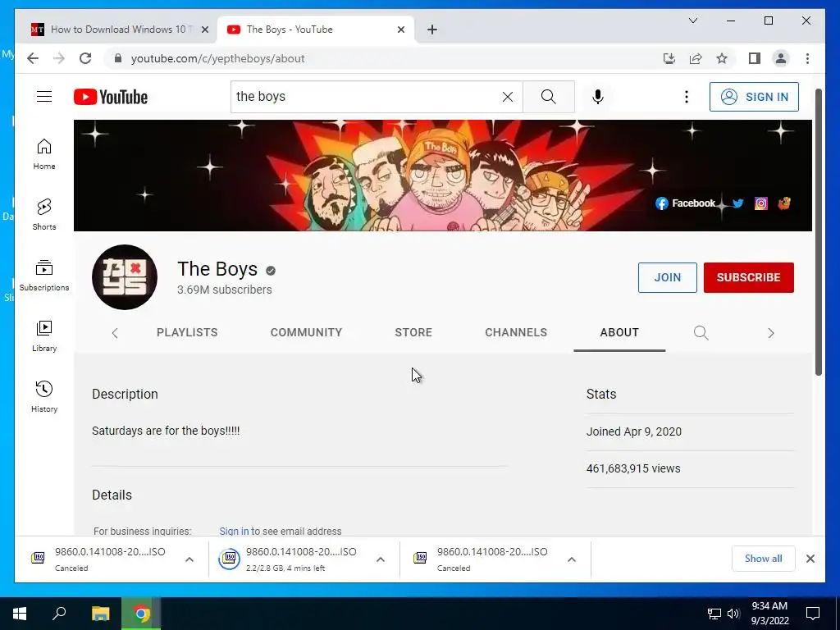Click The Boys channel avatar
Image resolution: width=840 pixels, height=630 pixels.
point(125,277)
